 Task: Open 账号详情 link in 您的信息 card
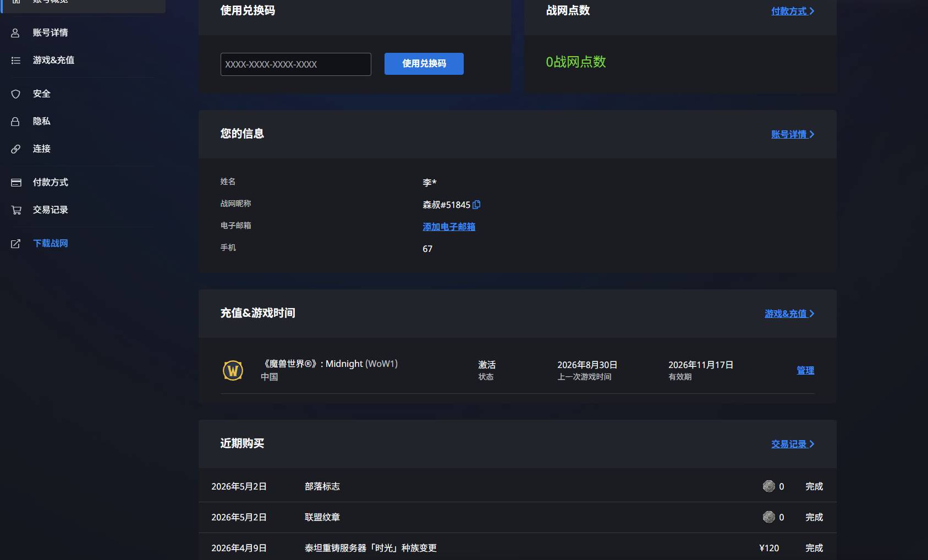click(793, 134)
